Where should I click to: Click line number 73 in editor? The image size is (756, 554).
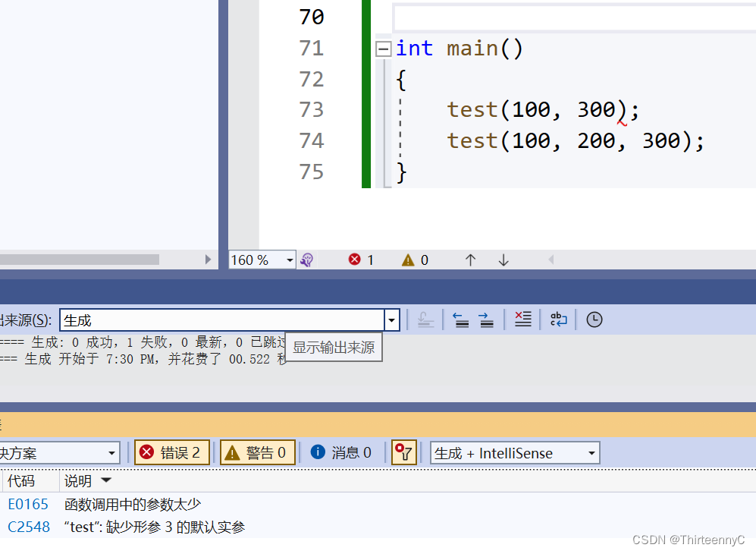tap(311, 109)
